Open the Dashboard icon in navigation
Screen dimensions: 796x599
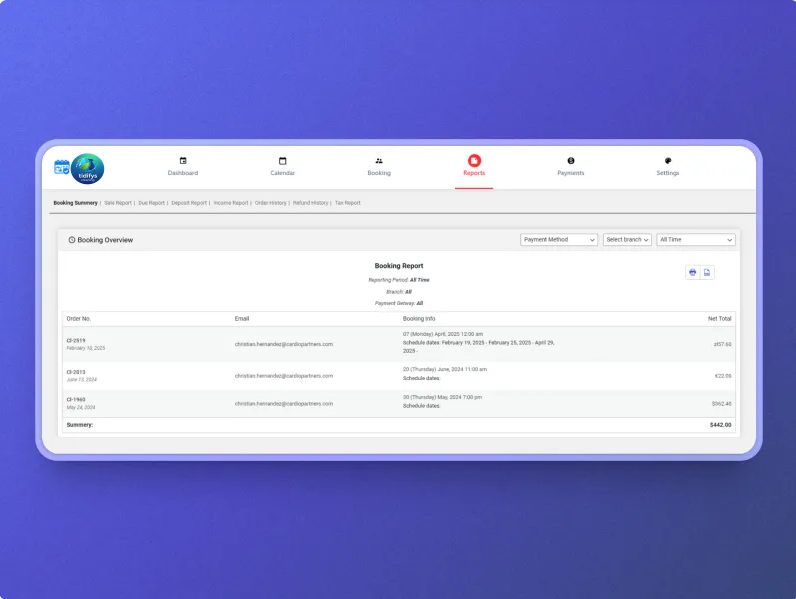183,160
